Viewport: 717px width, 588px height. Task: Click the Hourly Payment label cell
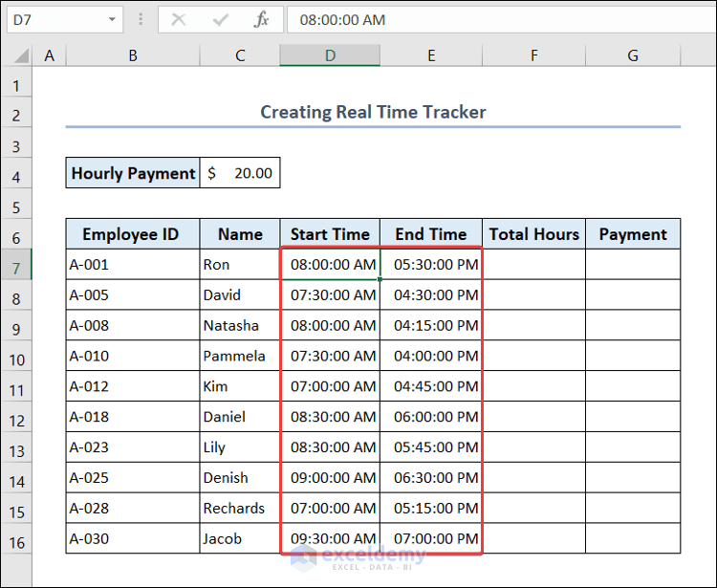[x=133, y=173]
